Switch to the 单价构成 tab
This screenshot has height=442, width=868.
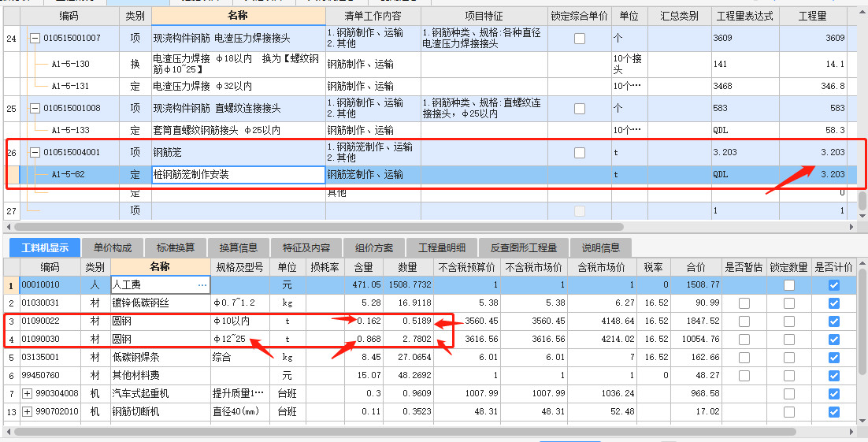pos(113,247)
